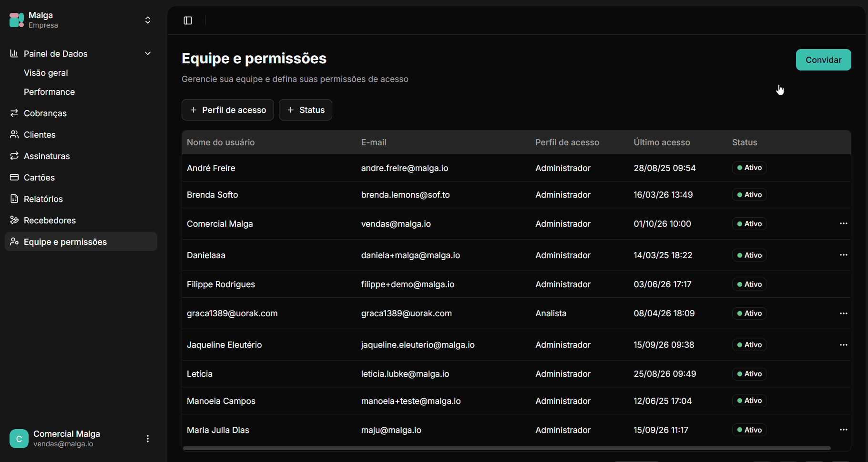The image size is (868, 462).
Task: Click the 28/08/25 09:54 last access cell
Action: pyautogui.click(x=664, y=168)
